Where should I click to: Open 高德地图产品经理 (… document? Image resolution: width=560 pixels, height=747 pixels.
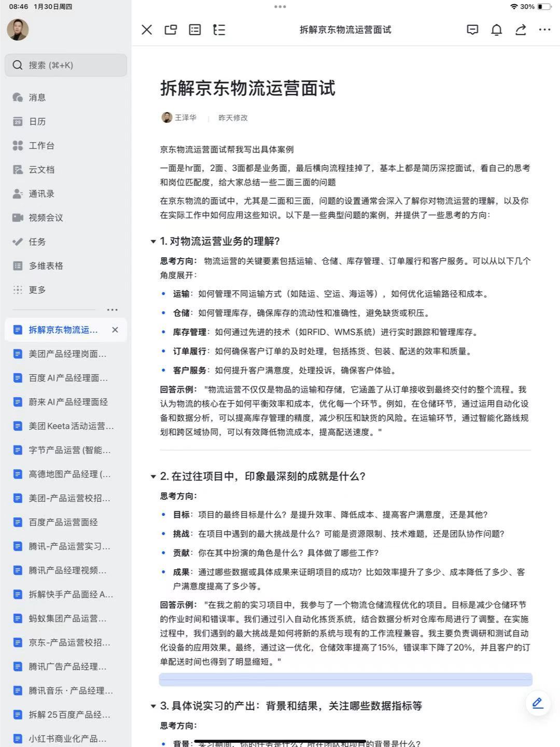coord(66,474)
